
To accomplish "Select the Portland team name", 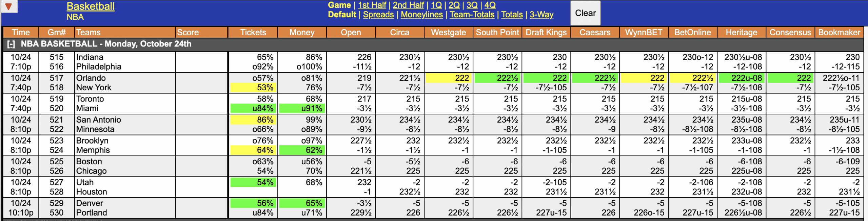I will tap(92, 213).
